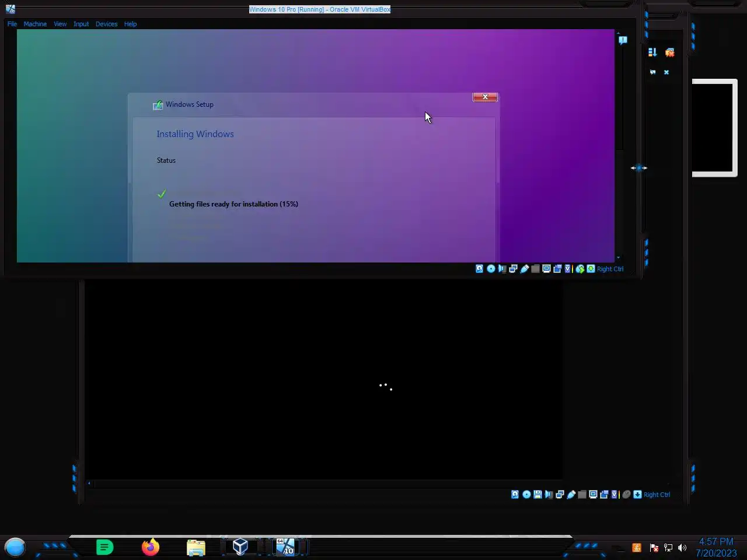
Task: Click 'Right Ctrl' host key label in rear VM window
Action: pyautogui.click(x=657, y=495)
